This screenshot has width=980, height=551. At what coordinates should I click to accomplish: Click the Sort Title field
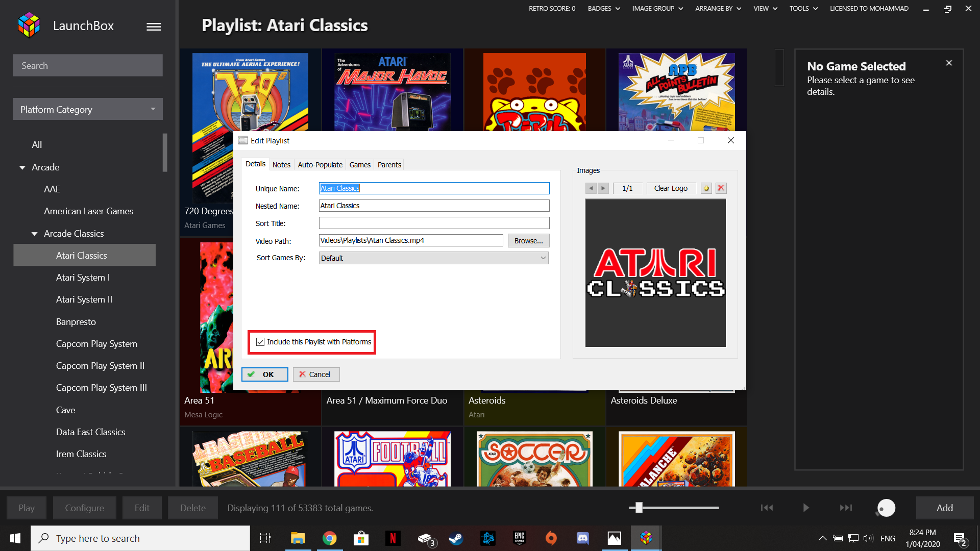coord(434,223)
